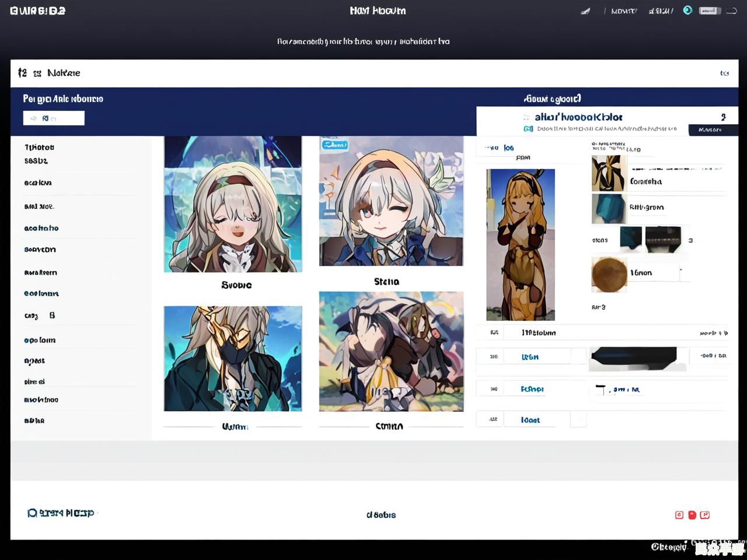Click the gold and black ribbon item icon
This screenshot has width=747, height=560.
[x=608, y=173]
